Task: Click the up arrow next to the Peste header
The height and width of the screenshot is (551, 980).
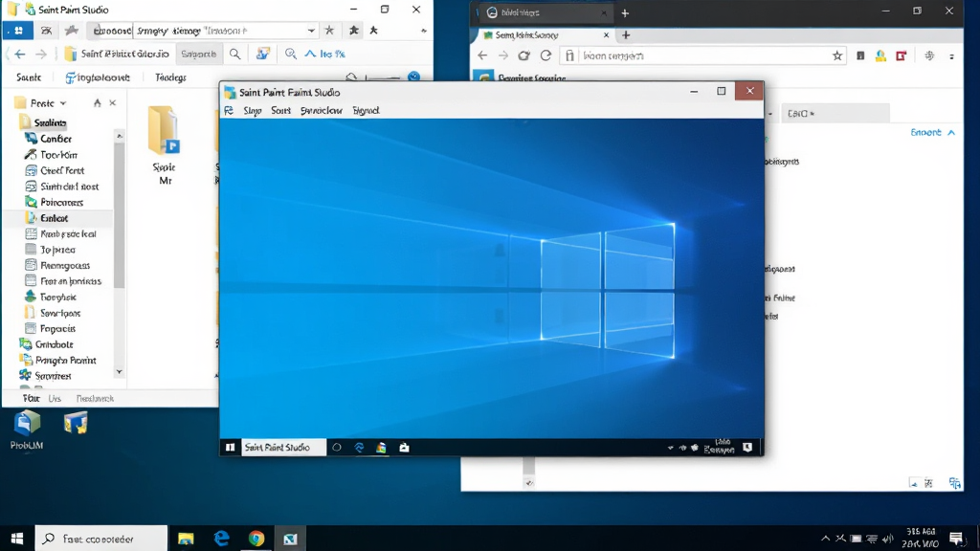Action: click(97, 102)
